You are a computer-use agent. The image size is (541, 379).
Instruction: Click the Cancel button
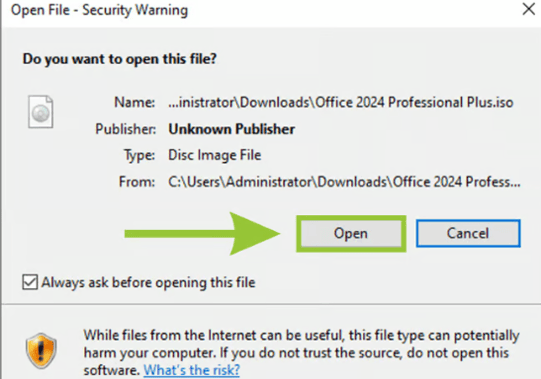(468, 233)
